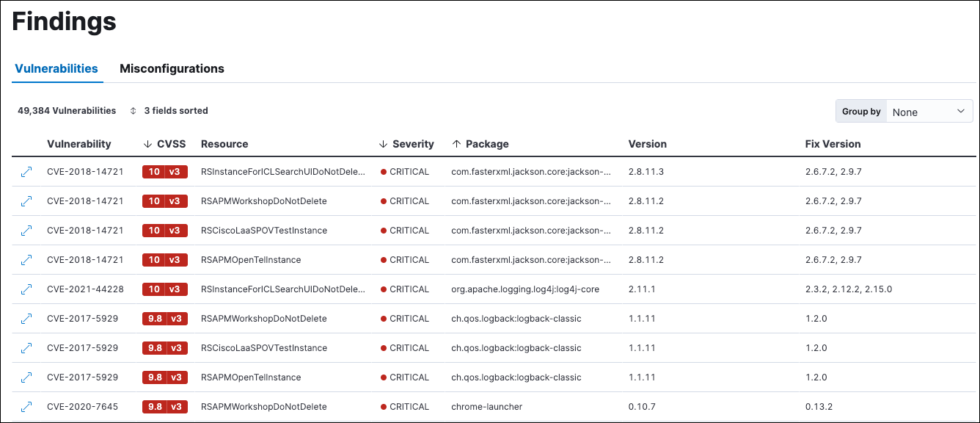Expand details for the first CVE-2018-14721 finding

click(x=26, y=171)
